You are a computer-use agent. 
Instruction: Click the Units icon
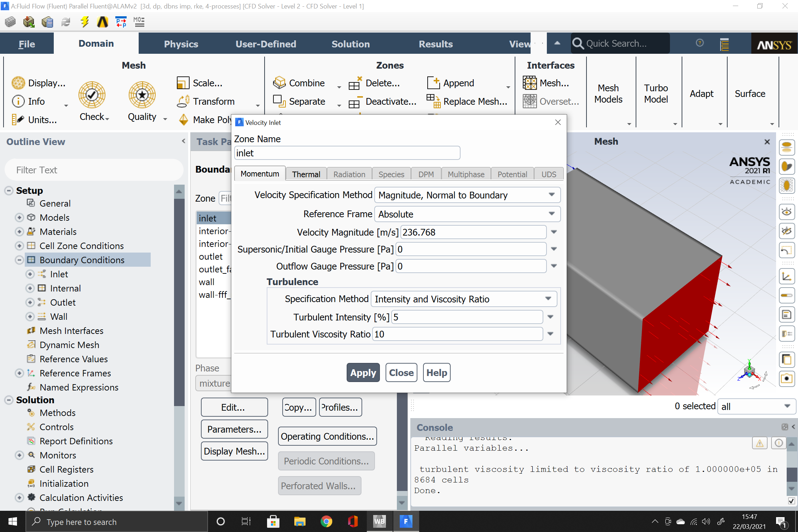tap(18, 120)
